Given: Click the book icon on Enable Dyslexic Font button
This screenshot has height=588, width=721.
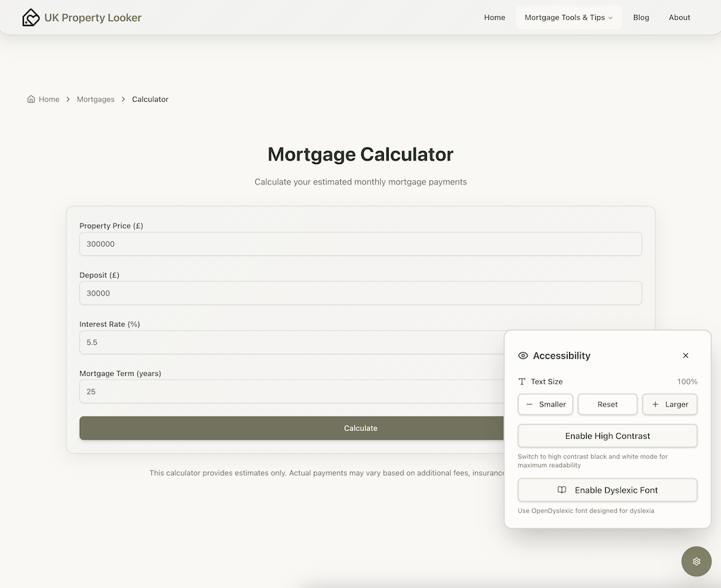Looking at the screenshot, I should [561, 490].
